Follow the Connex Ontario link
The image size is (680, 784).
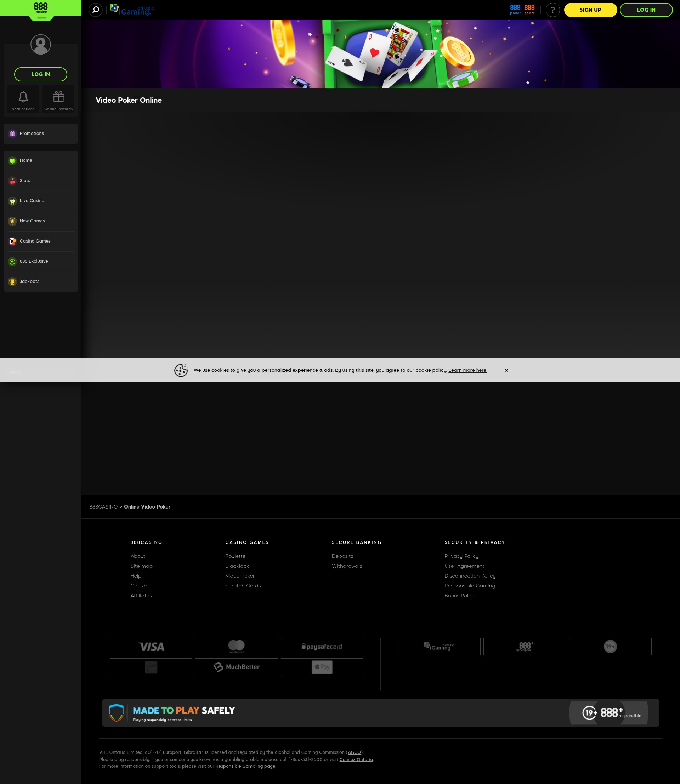click(356, 759)
